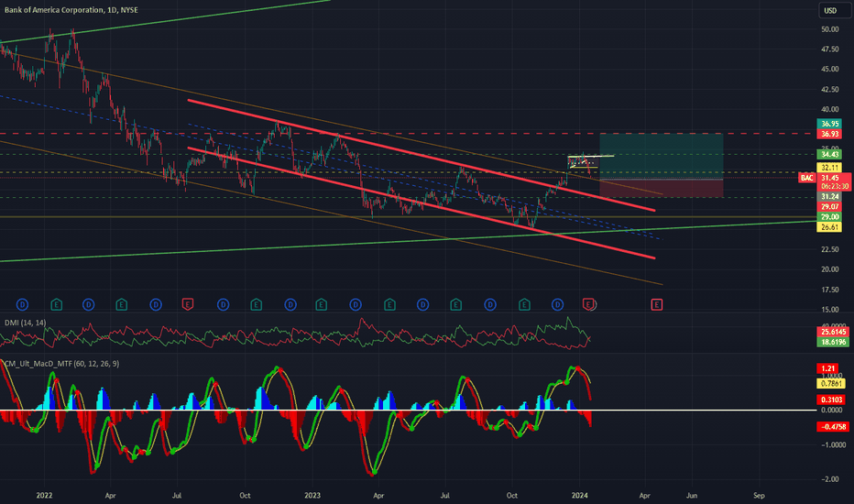The width and height of the screenshot is (854, 504).
Task: Click the red 29.07 price label
Action: (829, 206)
